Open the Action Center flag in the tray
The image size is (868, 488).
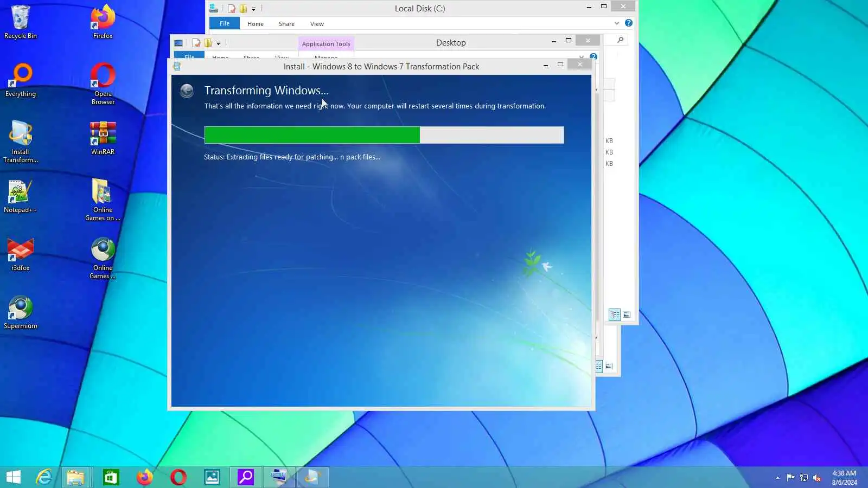coord(790,478)
